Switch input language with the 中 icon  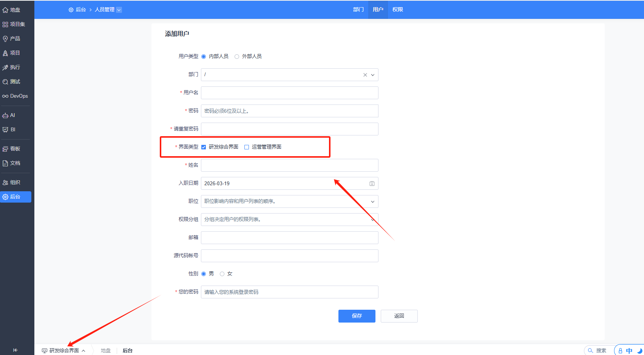coord(629,350)
